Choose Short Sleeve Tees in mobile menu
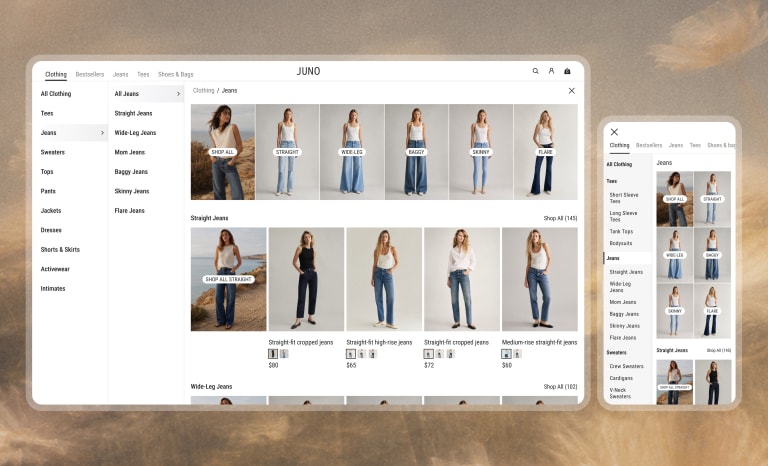768x466 pixels. pos(624,198)
